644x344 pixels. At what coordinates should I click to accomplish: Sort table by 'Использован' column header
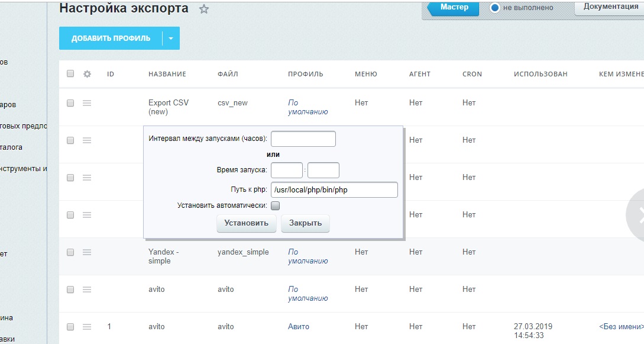(541, 74)
